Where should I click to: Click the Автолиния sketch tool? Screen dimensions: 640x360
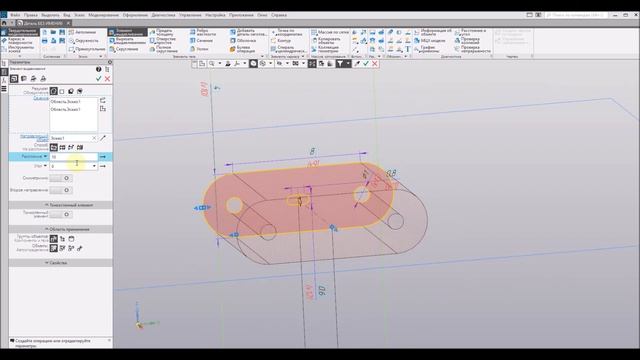click(x=82, y=32)
